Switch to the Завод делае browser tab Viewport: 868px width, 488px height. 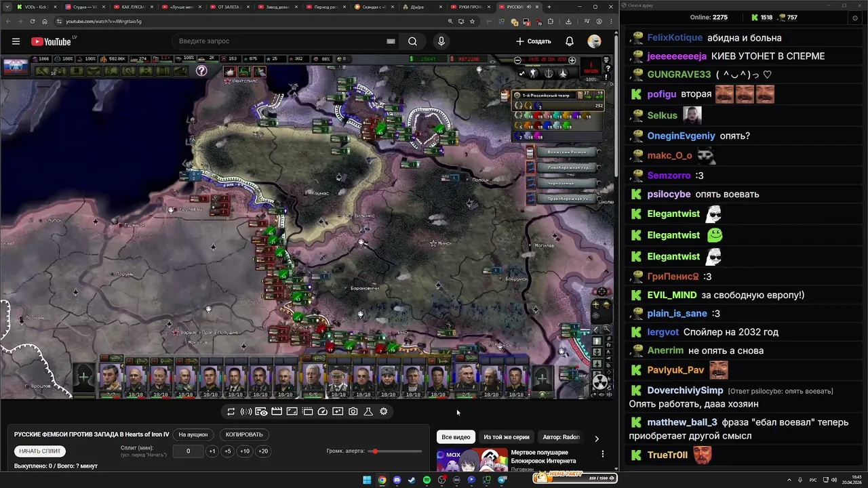(x=276, y=7)
